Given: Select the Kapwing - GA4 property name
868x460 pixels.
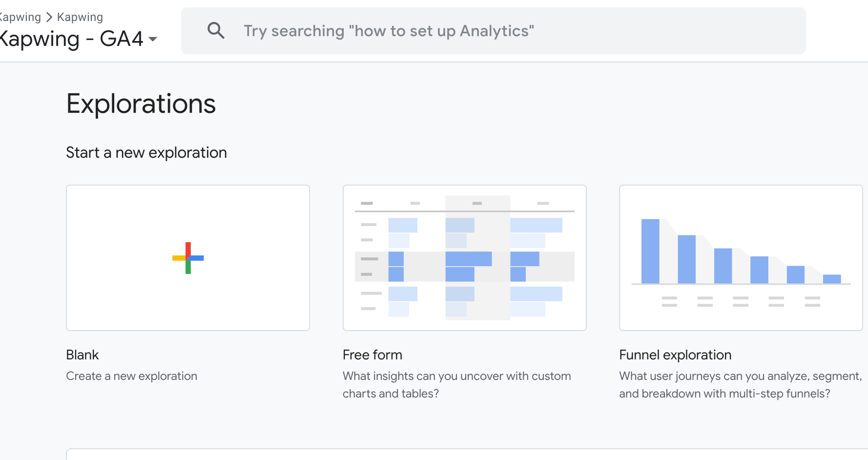Looking at the screenshot, I should pos(71,39).
